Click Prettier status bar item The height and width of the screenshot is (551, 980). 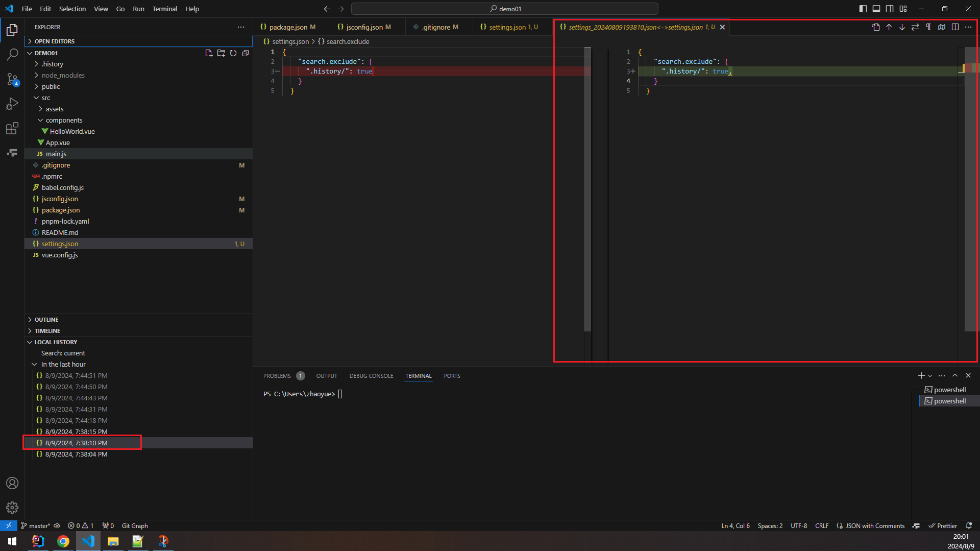point(942,525)
